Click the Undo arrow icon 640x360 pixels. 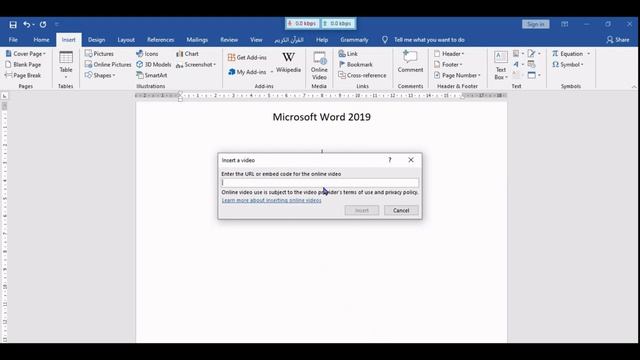pyautogui.click(x=27, y=24)
